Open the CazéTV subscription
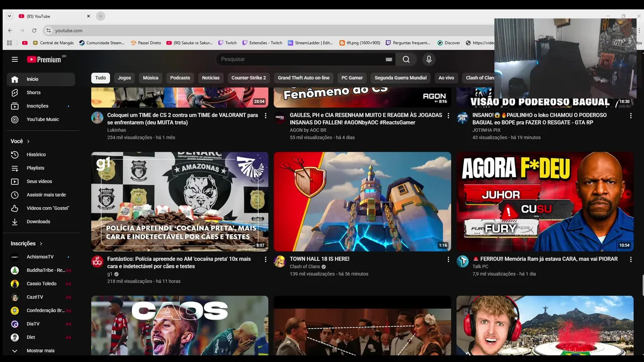The width and height of the screenshot is (644, 362). [x=41, y=297]
